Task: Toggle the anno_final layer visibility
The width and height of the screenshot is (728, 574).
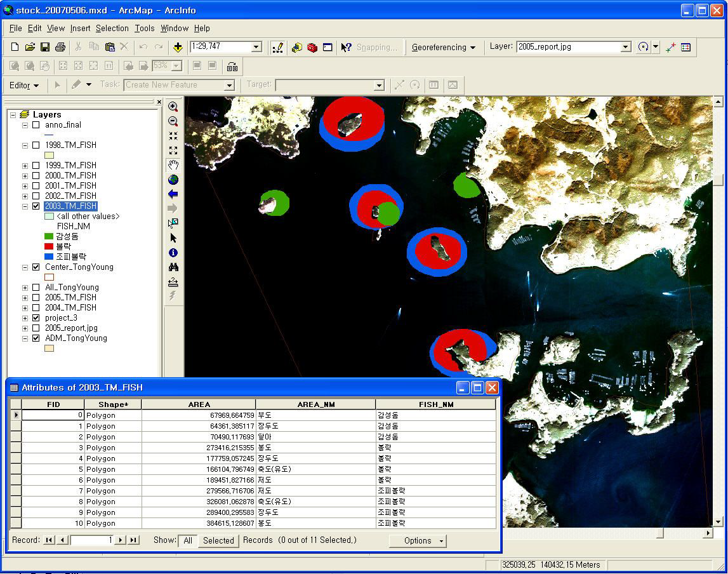Action: pos(36,125)
